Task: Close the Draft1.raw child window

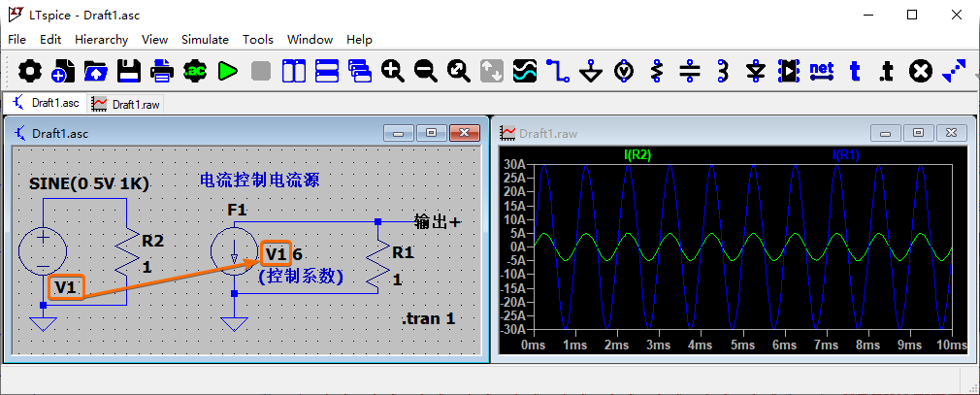Action: point(951,133)
